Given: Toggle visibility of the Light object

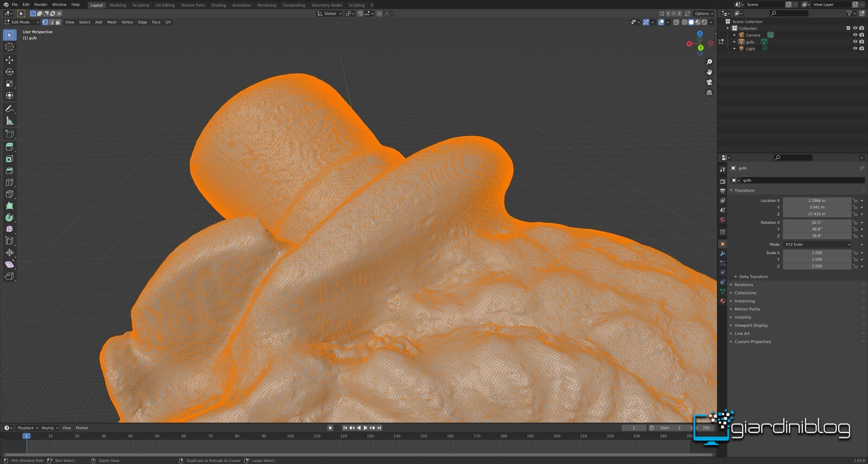Looking at the screenshot, I should (855, 49).
